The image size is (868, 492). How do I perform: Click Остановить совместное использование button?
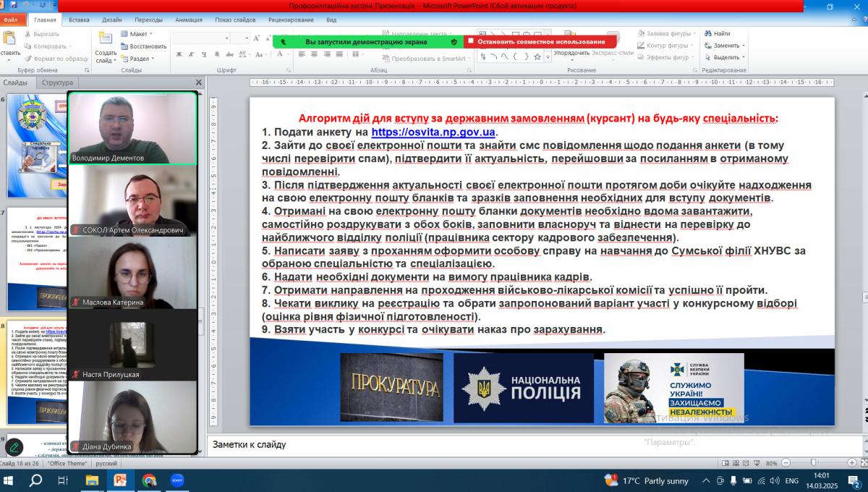coord(535,42)
